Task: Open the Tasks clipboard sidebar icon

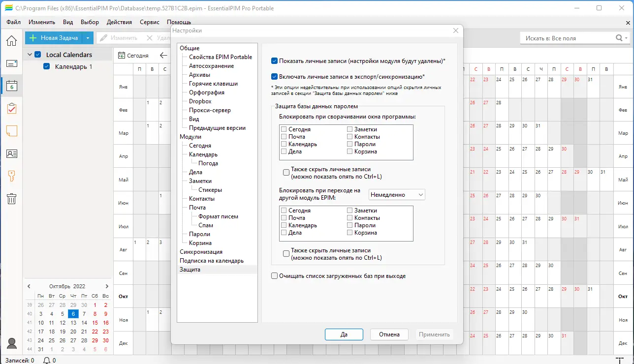Action: coord(11,109)
